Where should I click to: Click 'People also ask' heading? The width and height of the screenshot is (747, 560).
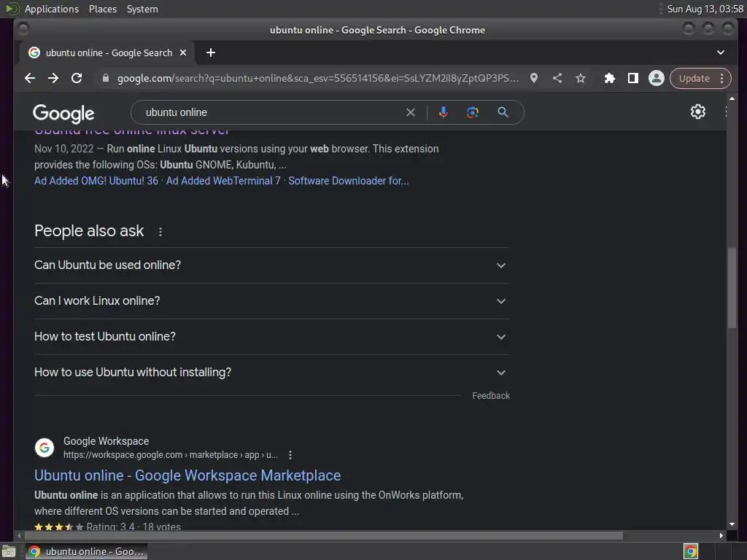(89, 231)
